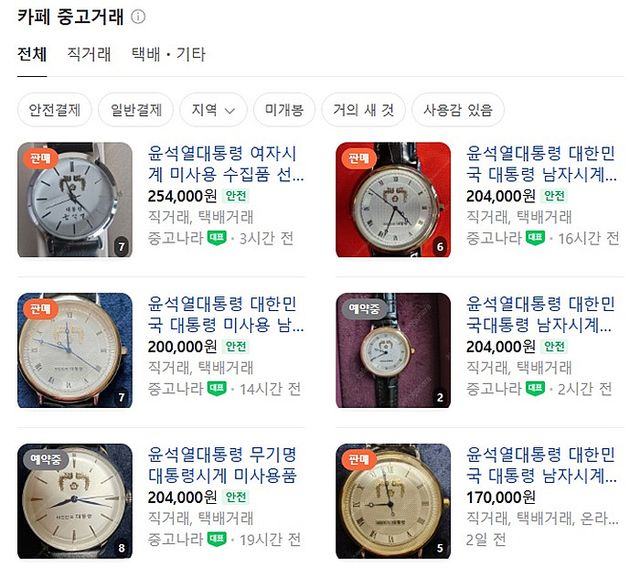Toggle the 안전결제 filter chip
This screenshot has height=580, width=640.
pos(54,110)
